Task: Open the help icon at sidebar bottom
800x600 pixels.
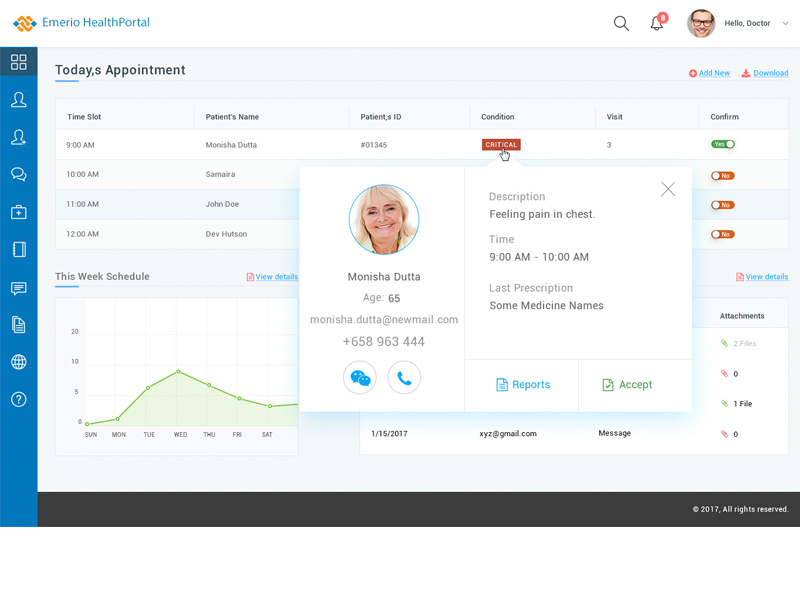Action: (x=18, y=399)
